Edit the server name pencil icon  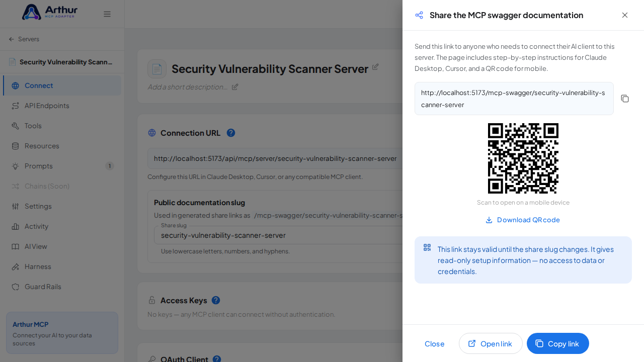(x=375, y=67)
